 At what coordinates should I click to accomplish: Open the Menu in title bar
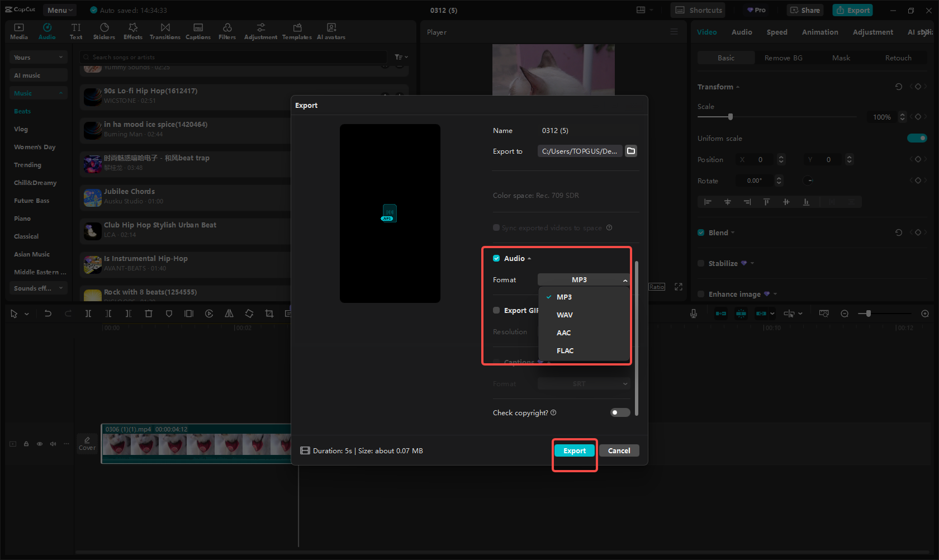(60, 10)
